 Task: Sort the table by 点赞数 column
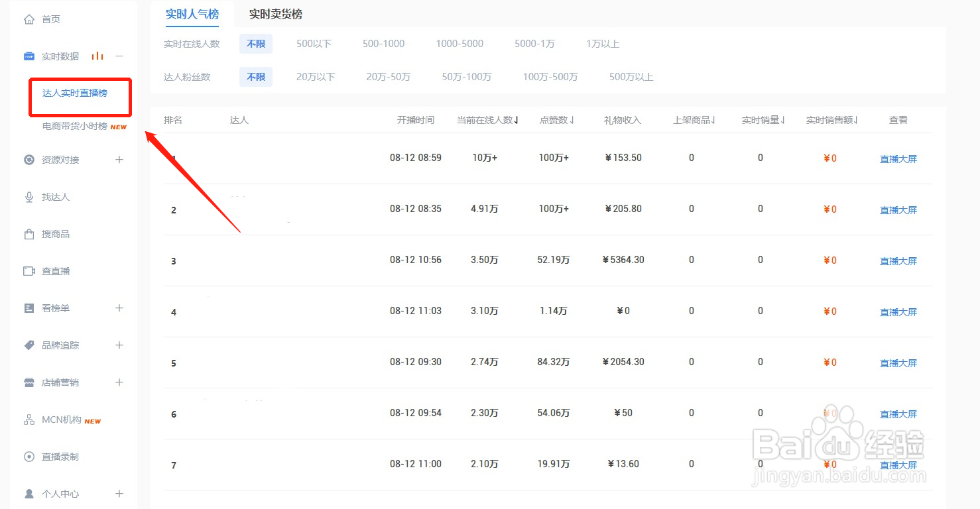pos(557,120)
